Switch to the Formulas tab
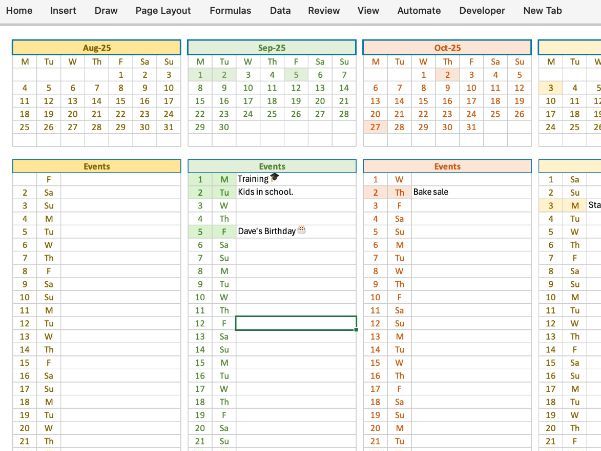601x451 pixels. [x=230, y=11]
